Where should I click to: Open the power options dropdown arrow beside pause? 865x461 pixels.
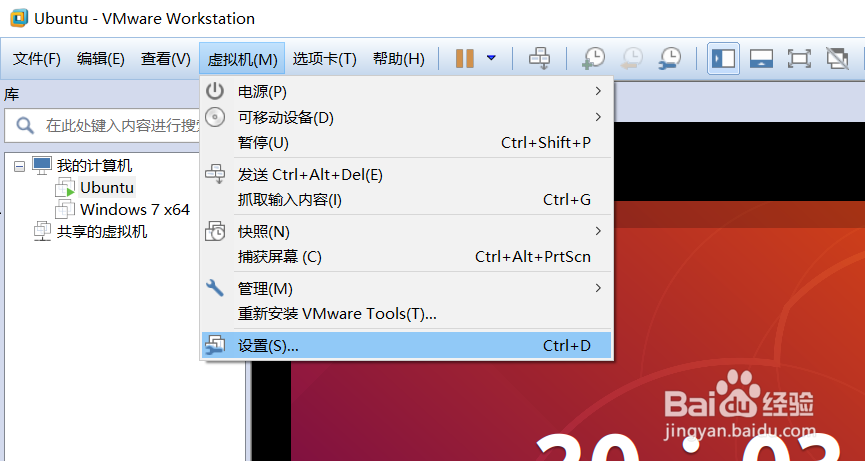pyautogui.click(x=491, y=57)
